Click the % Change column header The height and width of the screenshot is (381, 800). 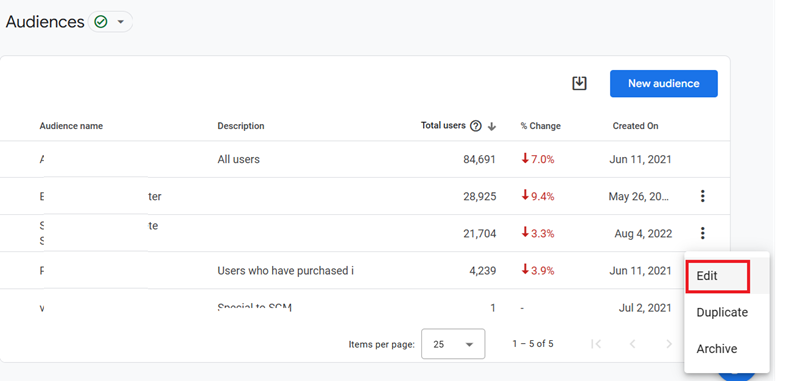[x=540, y=126]
